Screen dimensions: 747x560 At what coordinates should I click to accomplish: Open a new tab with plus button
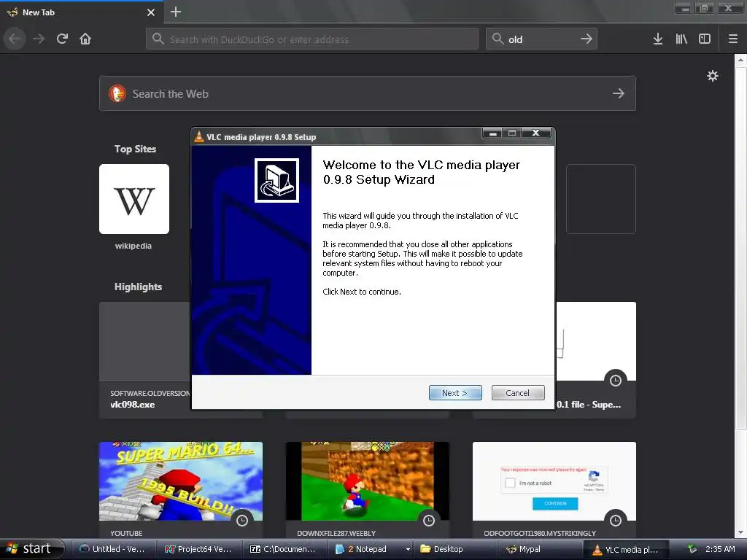(176, 12)
